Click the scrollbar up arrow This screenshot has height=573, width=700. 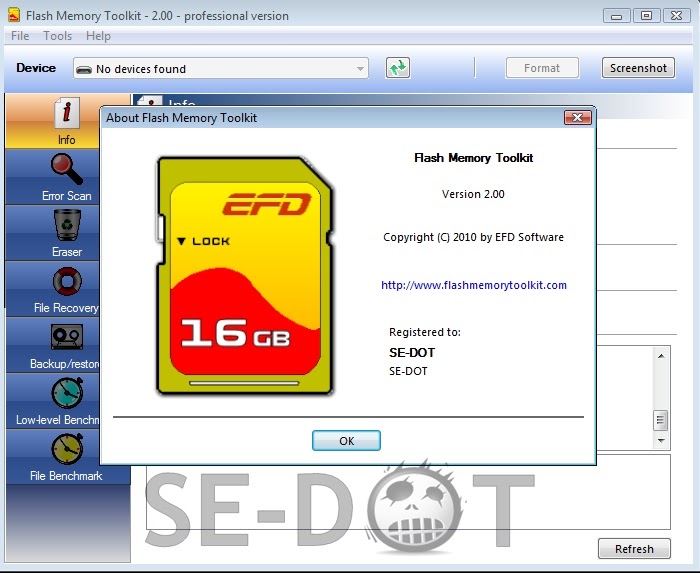click(x=661, y=356)
